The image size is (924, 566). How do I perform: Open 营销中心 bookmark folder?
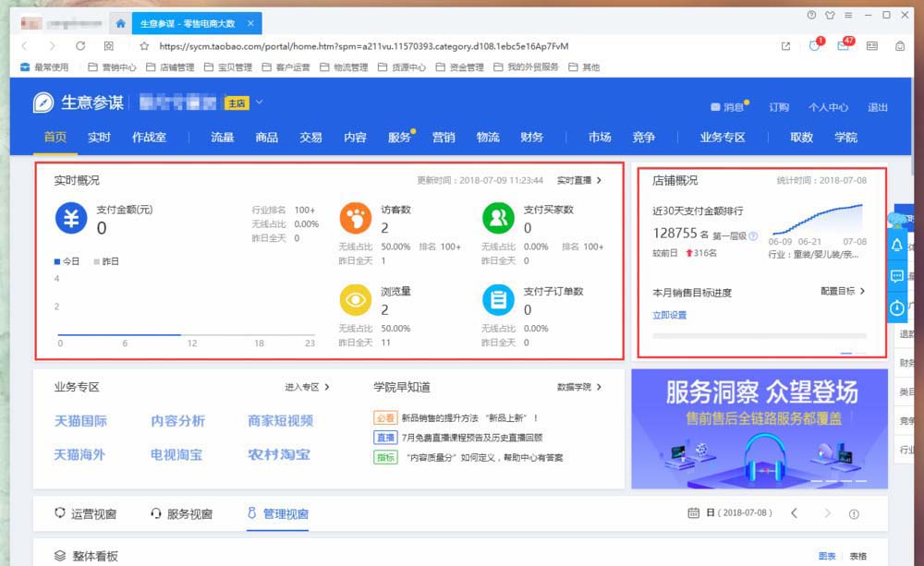click(x=112, y=67)
